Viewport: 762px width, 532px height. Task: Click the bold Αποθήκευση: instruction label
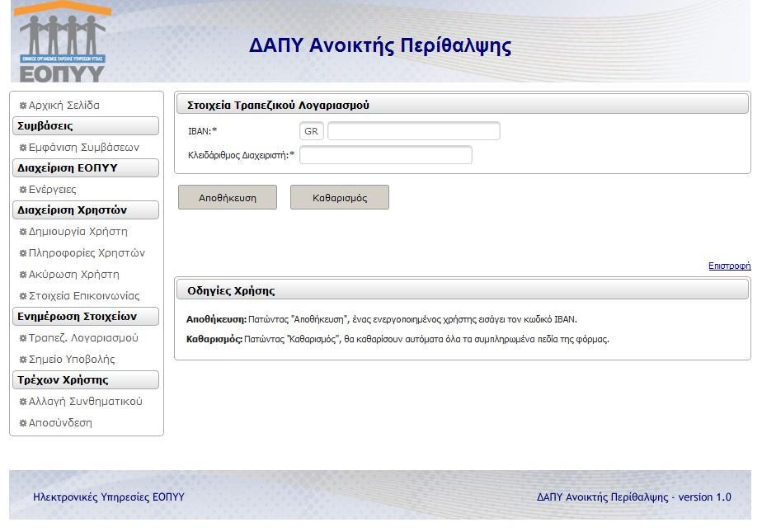[216, 319]
